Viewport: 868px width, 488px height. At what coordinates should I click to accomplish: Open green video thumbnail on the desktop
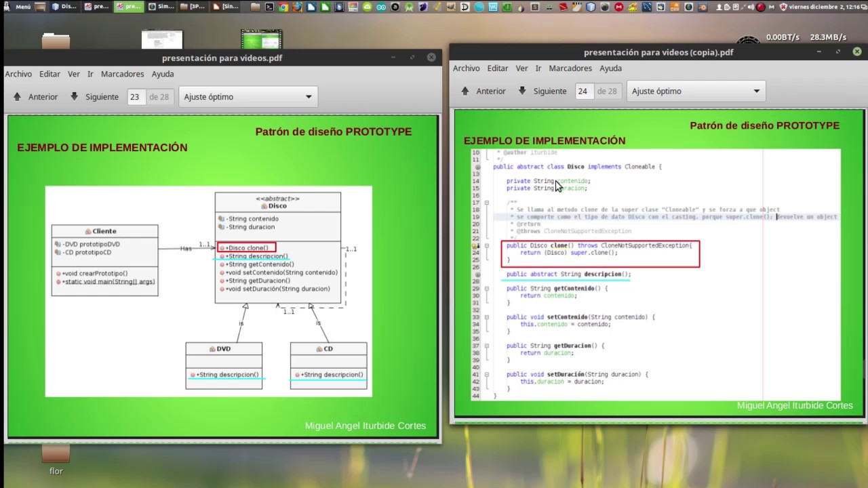[x=262, y=40]
